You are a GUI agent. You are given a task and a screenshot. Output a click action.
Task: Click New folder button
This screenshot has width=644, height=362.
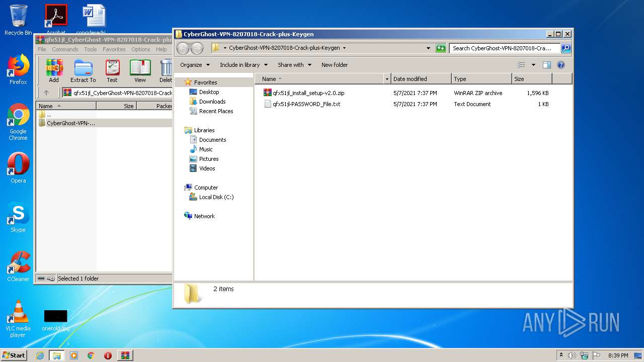[335, 65]
